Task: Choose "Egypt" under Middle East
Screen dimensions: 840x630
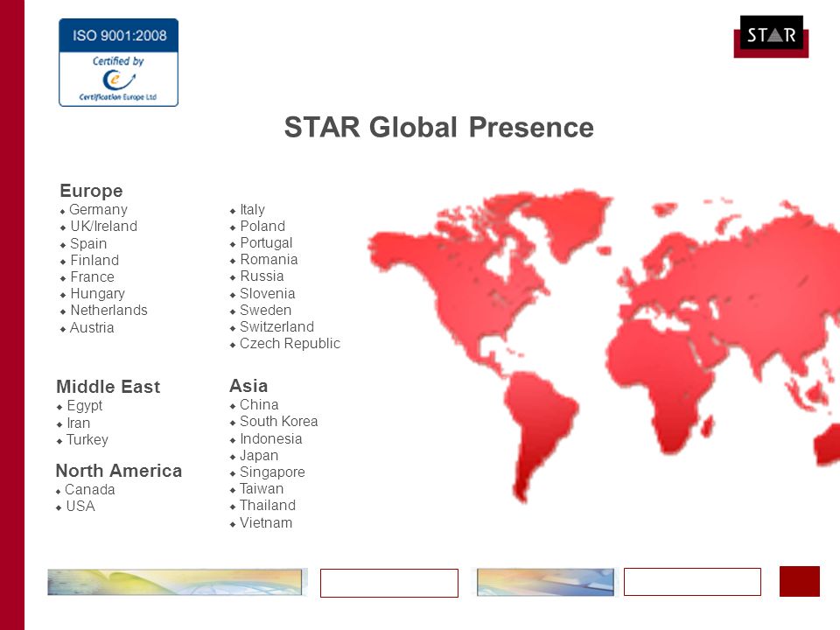Action: click(x=85, y=406)
